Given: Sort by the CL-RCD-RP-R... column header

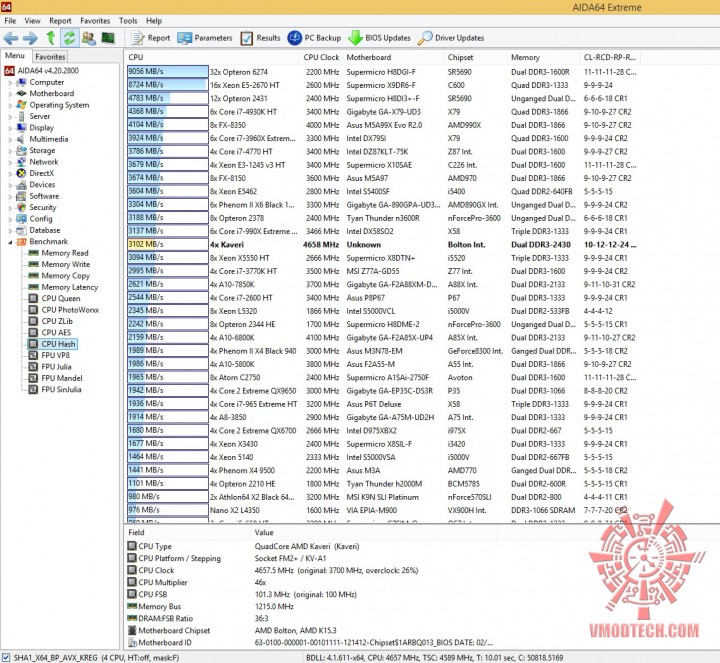Looking at the screenshot, I should coord(610,57).
